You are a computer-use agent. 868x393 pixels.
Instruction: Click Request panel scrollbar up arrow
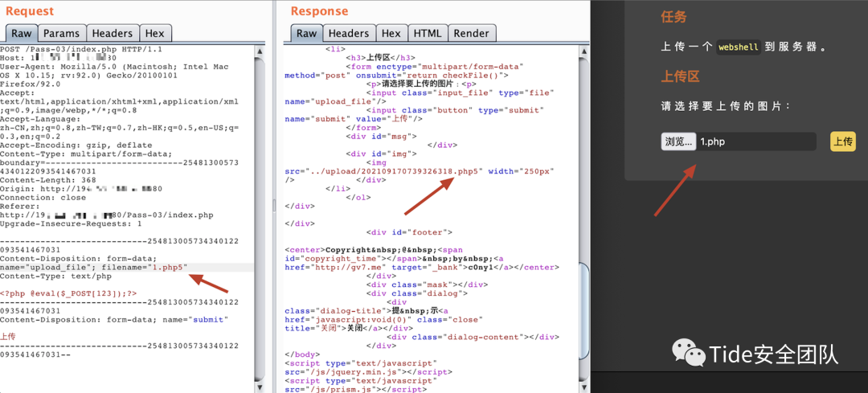[260, 51]
